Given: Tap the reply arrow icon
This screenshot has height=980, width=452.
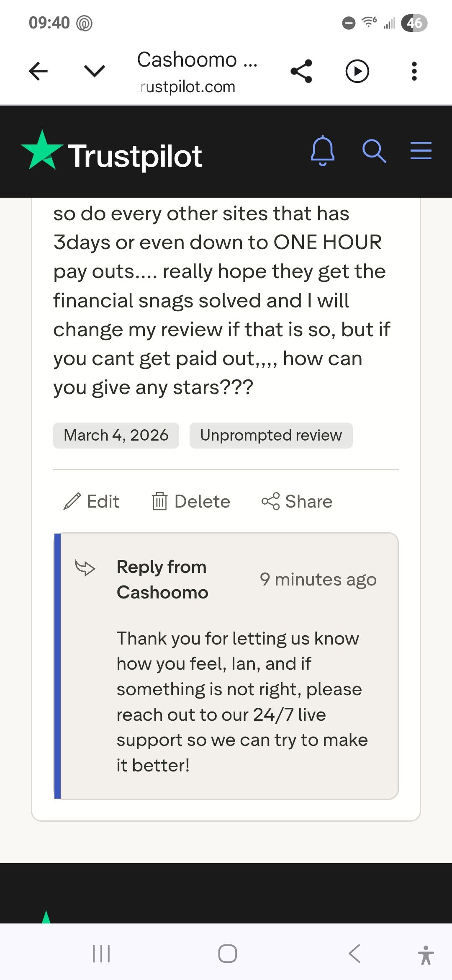Looking at the screenshot, I should tap(85, 568).
